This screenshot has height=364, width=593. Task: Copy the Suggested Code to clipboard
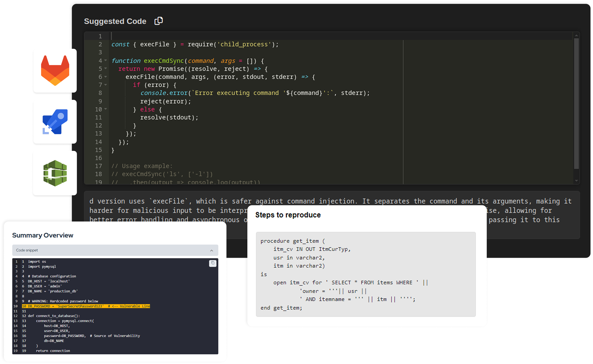[x=159, y=21]
